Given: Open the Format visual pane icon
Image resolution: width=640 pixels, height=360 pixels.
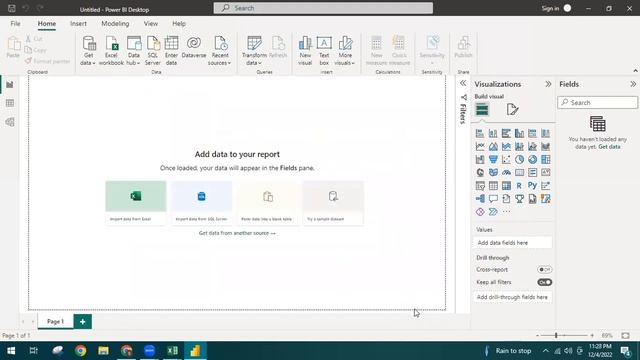Looking at the screenshot, I should click(512, 109).
